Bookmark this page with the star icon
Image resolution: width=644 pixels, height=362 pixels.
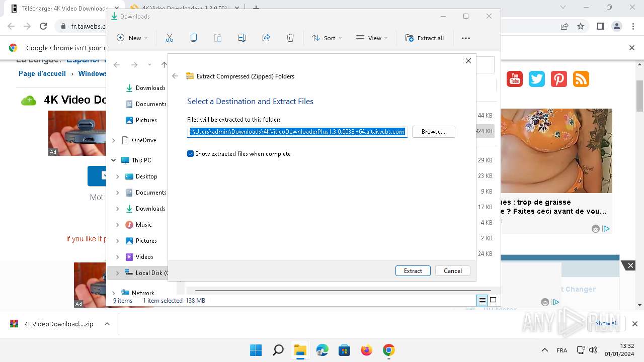pos(581,26)
